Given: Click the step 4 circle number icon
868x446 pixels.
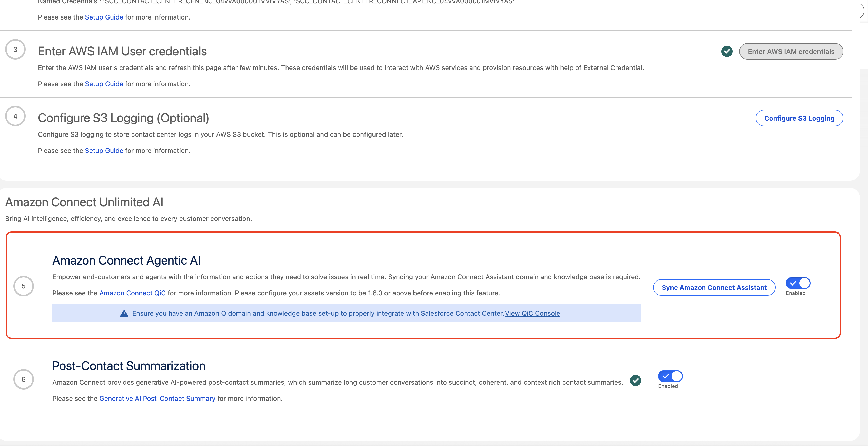Looking at the screenshot, I should (15, 116).
